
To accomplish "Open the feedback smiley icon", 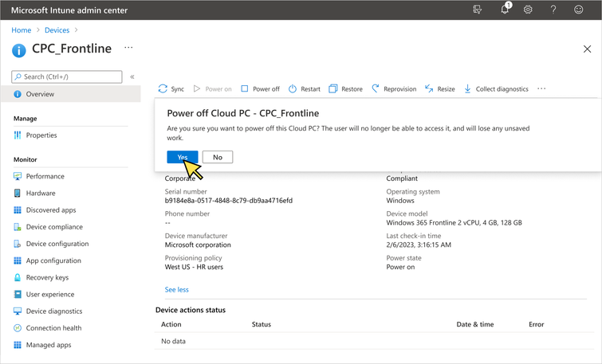I will [x=579, y=10].
